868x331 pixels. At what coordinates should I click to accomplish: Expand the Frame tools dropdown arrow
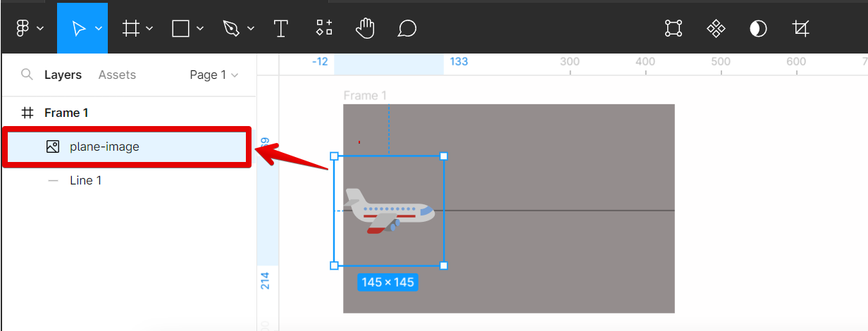click(x=149, y=29)
